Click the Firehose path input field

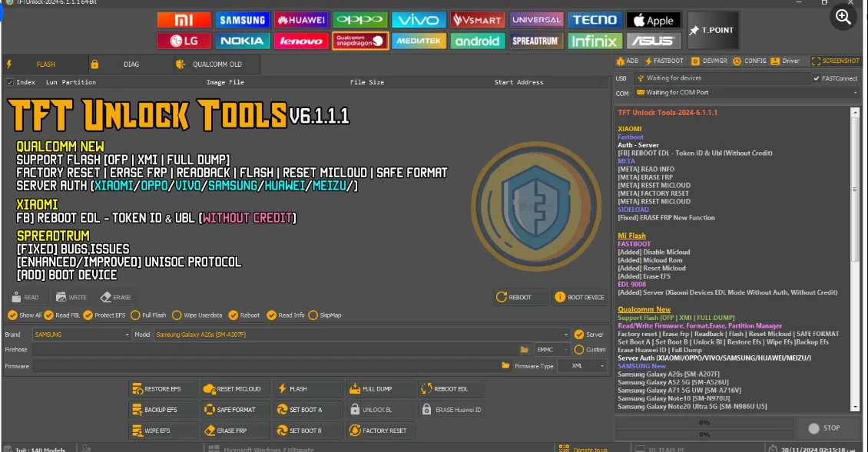tap(274, 350)
